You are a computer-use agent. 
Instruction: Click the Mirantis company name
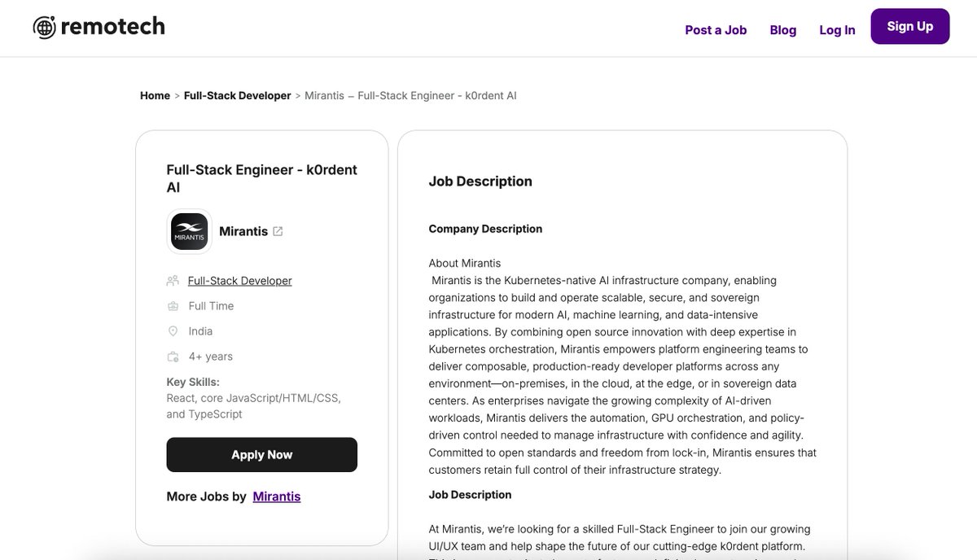(243, 231)
